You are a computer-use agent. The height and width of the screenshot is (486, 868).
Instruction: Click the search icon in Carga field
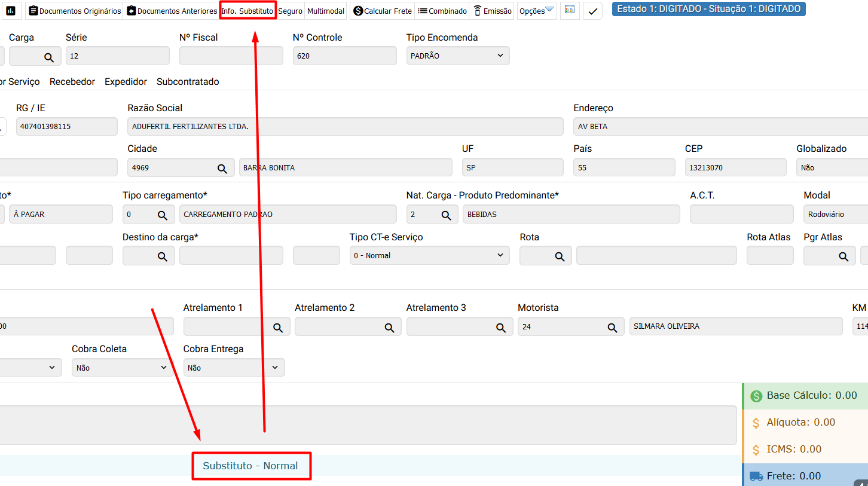49,57
